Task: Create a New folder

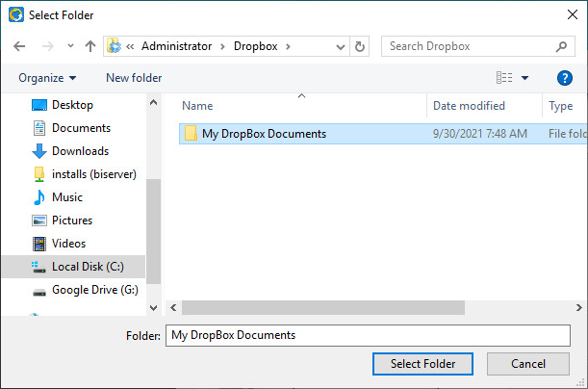Action: [x=134, y=78]
